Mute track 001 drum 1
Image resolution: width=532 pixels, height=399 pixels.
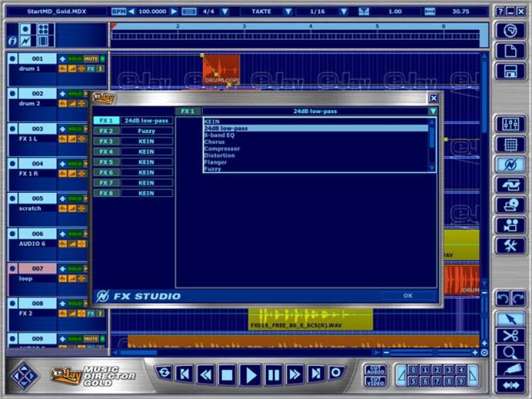[x=91, y=59]
